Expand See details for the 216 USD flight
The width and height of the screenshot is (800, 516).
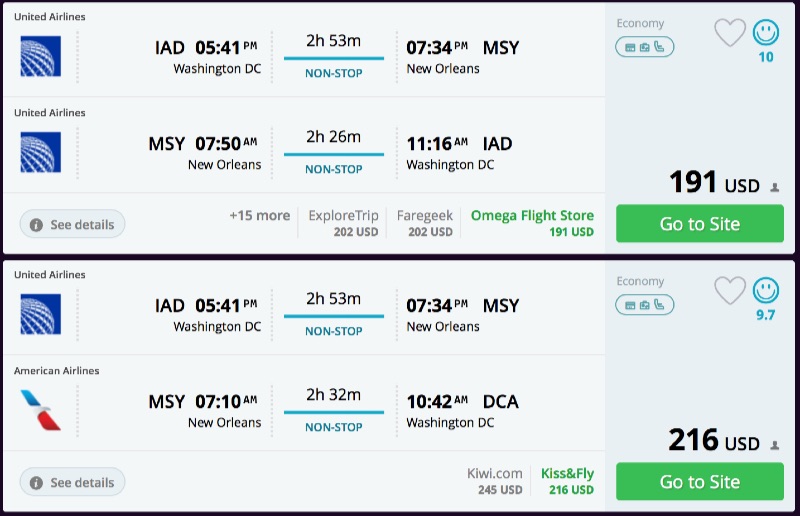73,483
